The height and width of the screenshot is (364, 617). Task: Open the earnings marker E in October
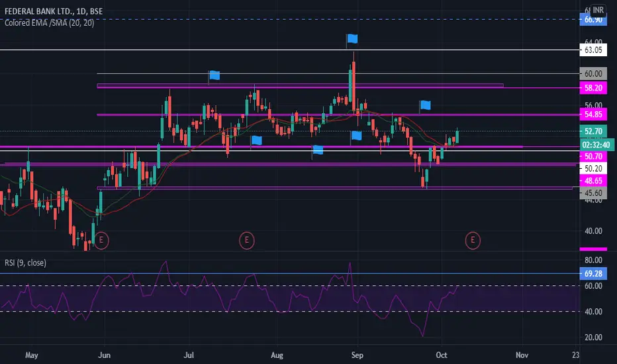473,240
